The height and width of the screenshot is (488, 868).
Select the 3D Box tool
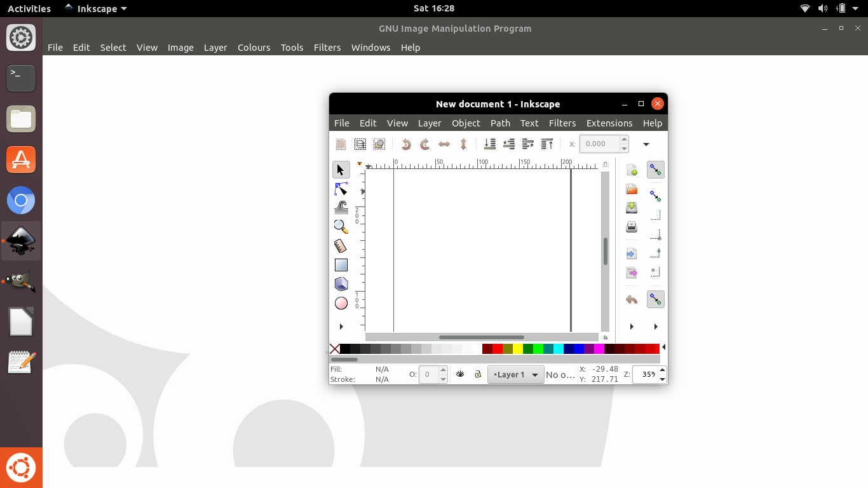click(341, 284)
